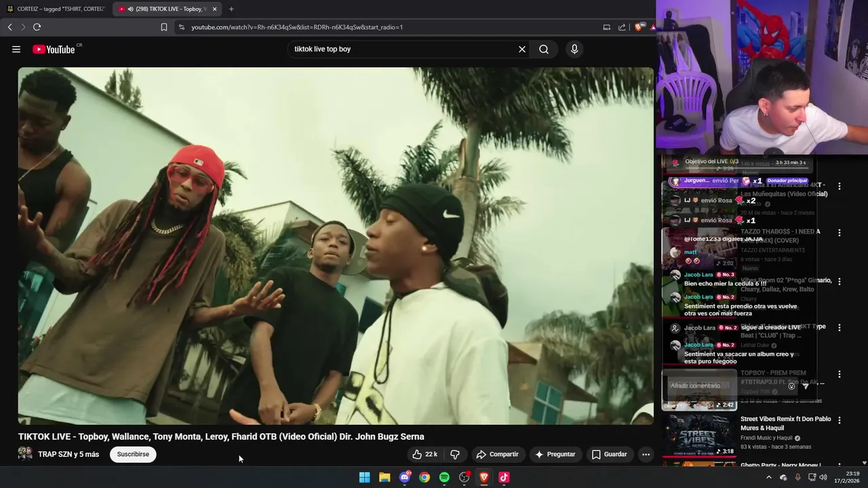
Task: Click the TIKTOK LIVE video title text
Action: pyautogui.click(x=221, y=436)
